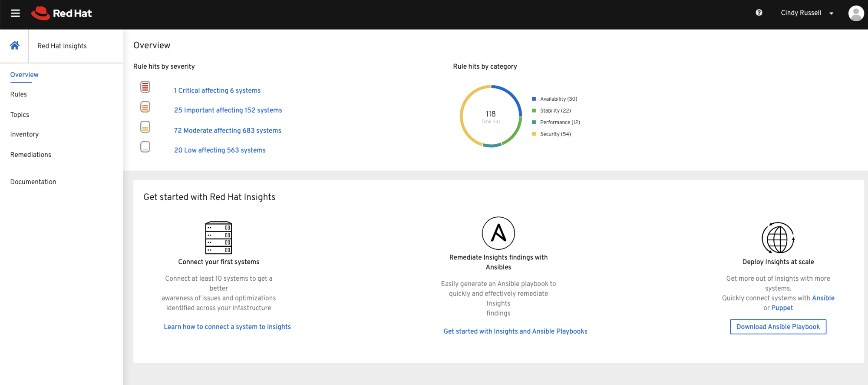868x385 pixels.
Task: Click the donut chart total hits center
Action: [491, 116]
